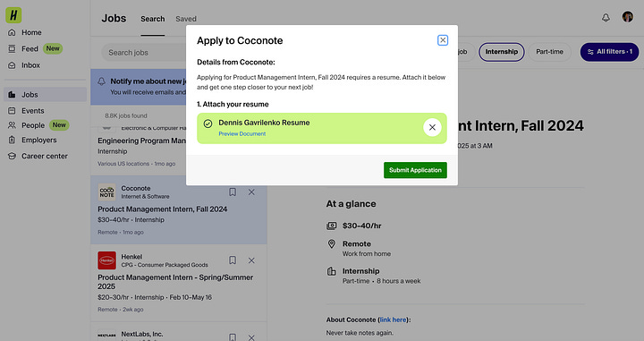The width and height of the screenshot is (644, 341).
Task: Click the Handshake logo icon
Action: 13,15
